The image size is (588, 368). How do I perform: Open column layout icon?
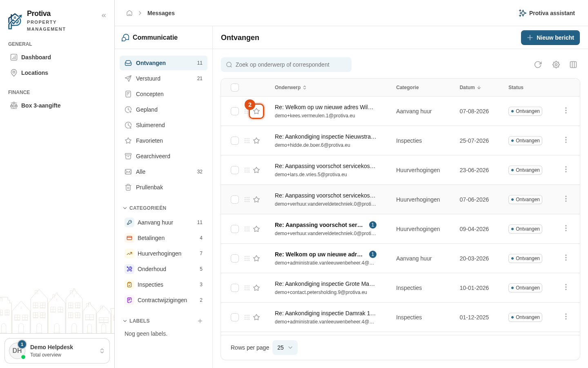(x=573, y=65)
